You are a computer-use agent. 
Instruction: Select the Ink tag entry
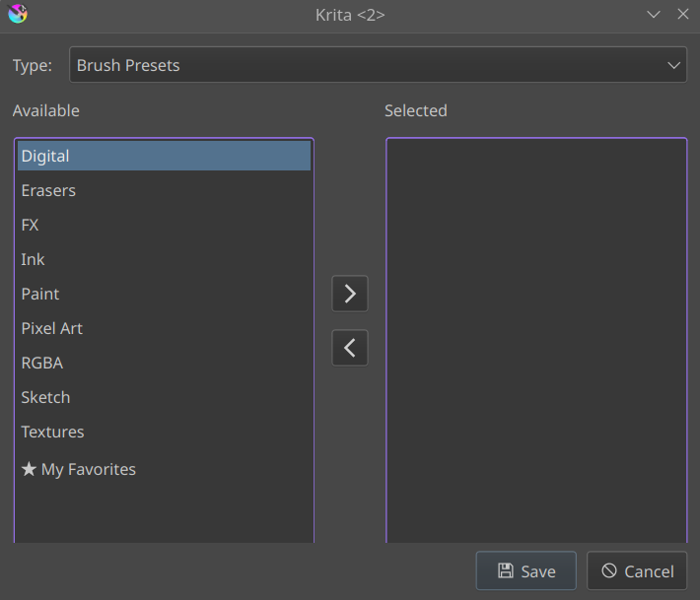[x=33, y=259]
